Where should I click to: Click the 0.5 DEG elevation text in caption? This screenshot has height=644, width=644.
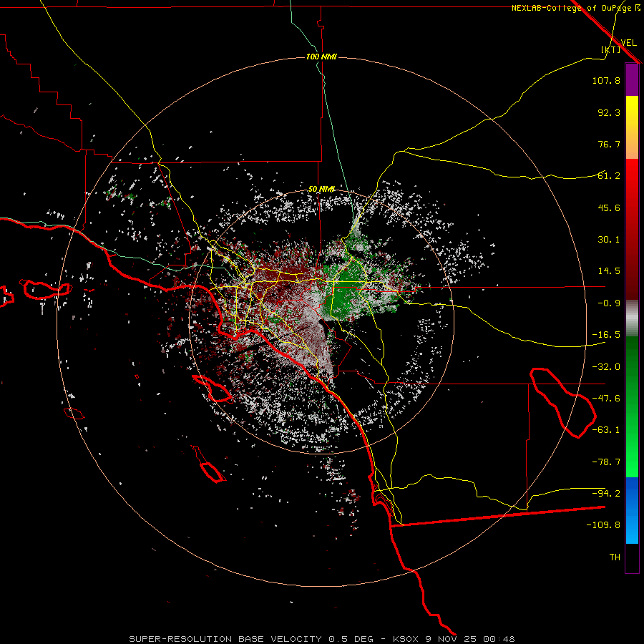351,639
